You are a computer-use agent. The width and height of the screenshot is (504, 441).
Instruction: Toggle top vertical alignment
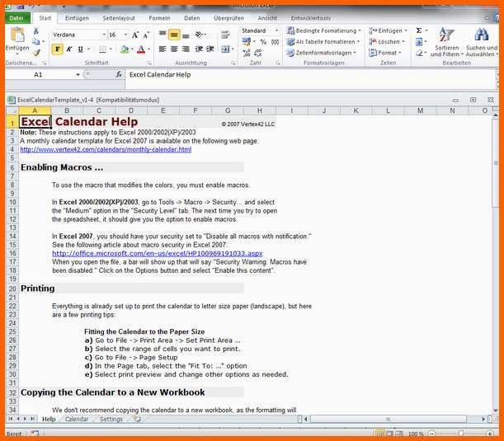[163, 34]
